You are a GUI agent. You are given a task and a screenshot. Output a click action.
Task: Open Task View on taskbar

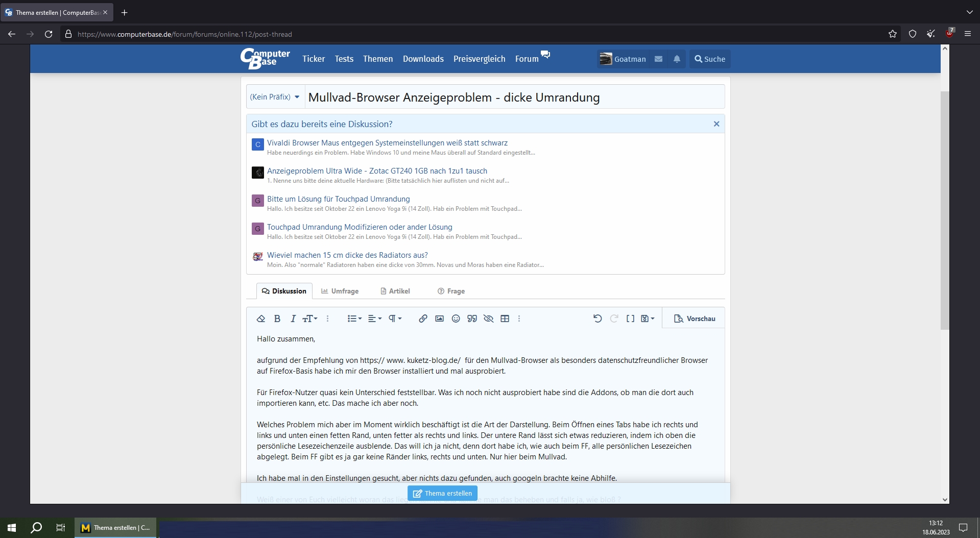(x=61, y=528)
